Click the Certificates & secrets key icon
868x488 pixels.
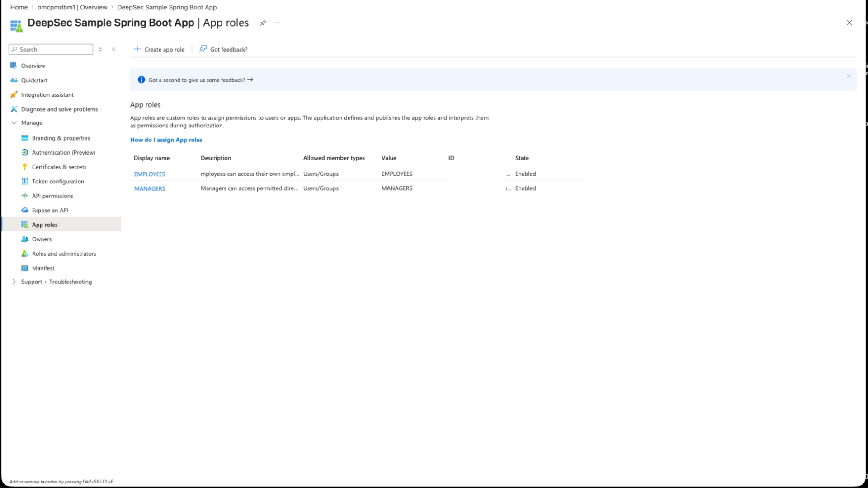pyautogui.click(x=25, y=167)
